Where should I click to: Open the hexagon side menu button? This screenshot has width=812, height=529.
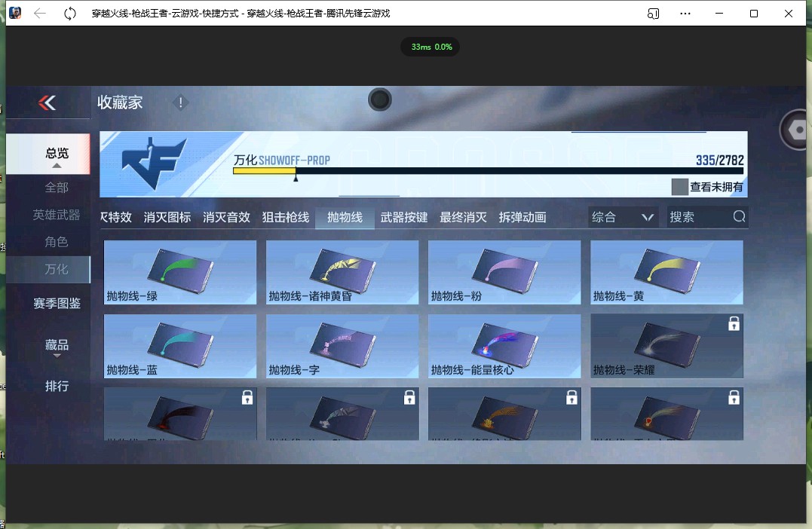pyautogui.click(x=796, y=130)
